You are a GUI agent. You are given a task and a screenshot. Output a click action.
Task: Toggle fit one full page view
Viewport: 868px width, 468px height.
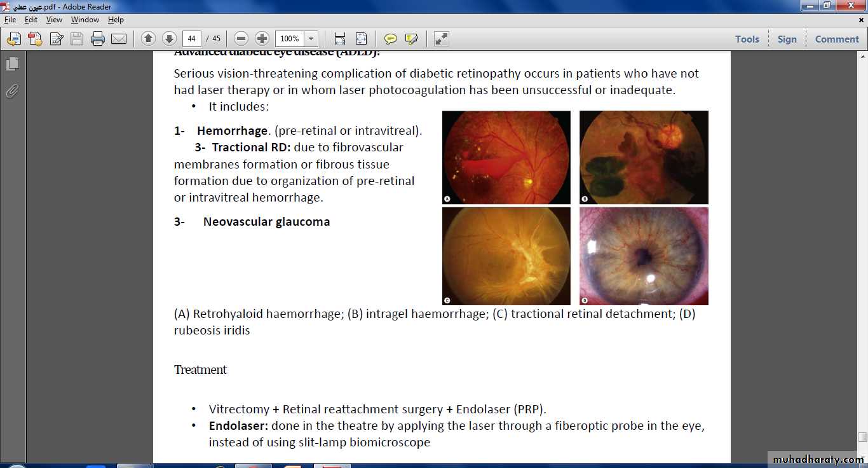(361, 39)
